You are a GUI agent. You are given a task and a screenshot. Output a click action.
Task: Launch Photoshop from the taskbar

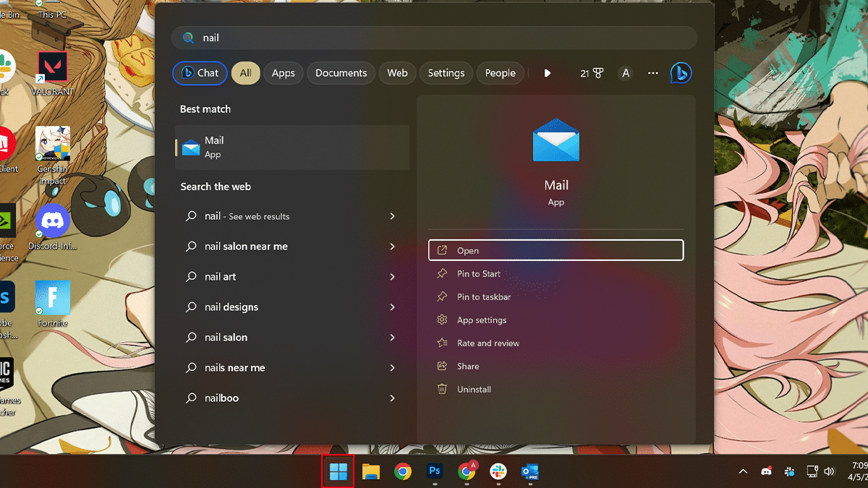pyautogui.click(x=435, y=471)
